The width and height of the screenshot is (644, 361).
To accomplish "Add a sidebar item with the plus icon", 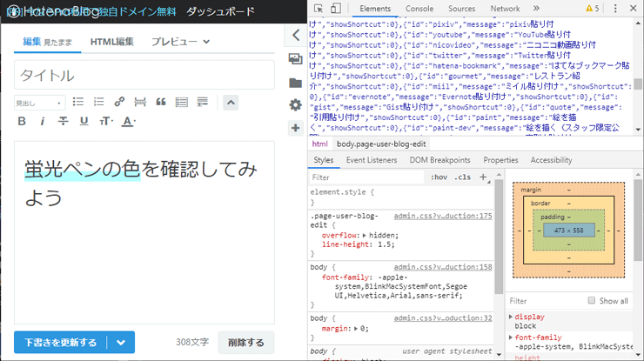I will coord(295,128).
